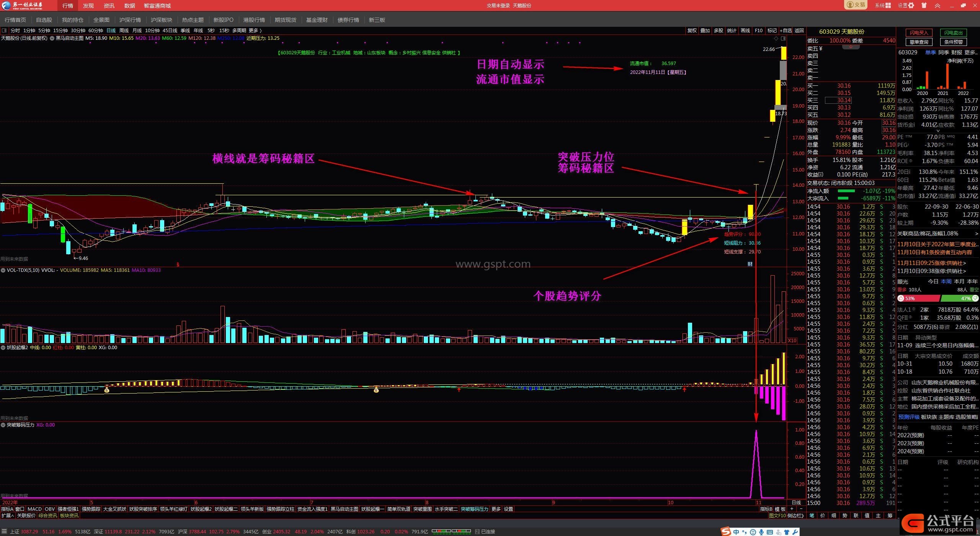Viewport: 980px width, 536px height.
Task: Add stock via +自选 button
Action: tap(786, 30)
